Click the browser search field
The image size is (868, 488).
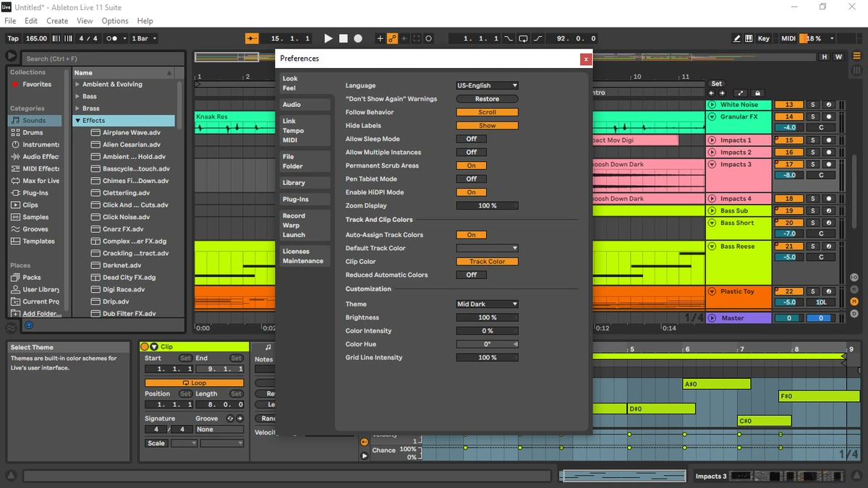103,59
